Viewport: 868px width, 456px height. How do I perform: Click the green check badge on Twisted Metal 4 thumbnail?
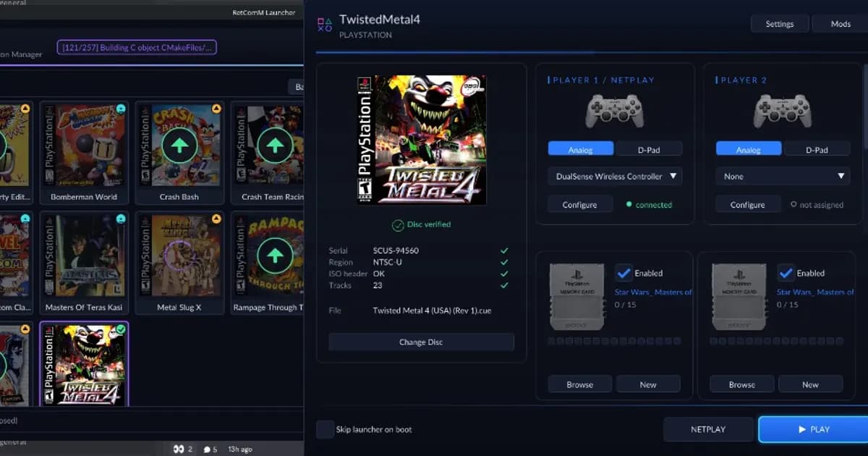coord(121,329)
